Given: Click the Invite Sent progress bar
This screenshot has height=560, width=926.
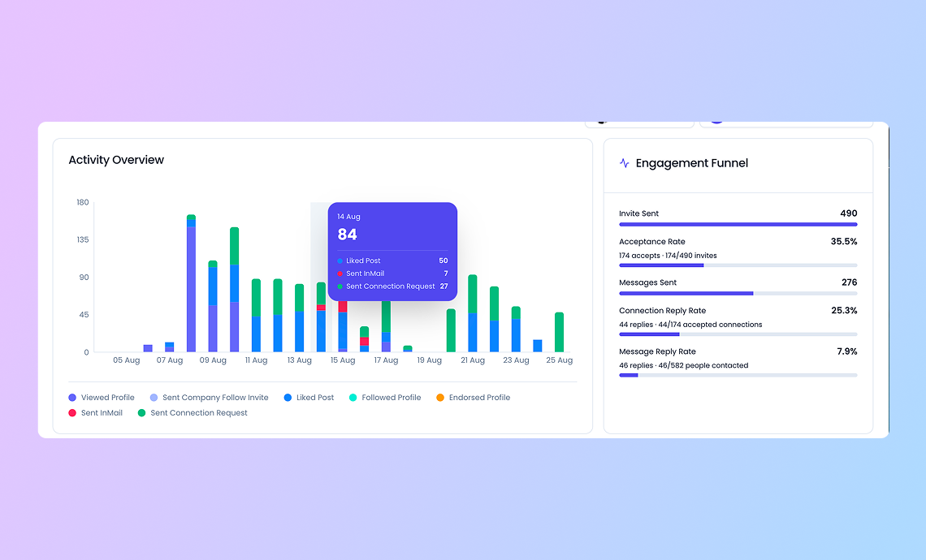Looking at the screenshot, I should click(x=738, y=224).
